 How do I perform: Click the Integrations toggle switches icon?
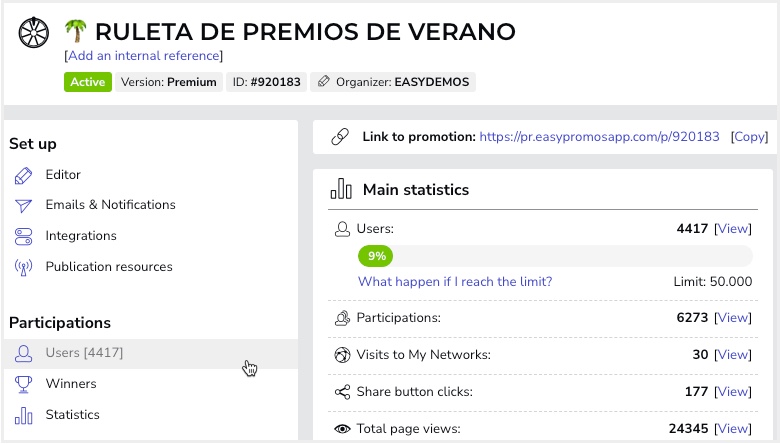(23, 237)
